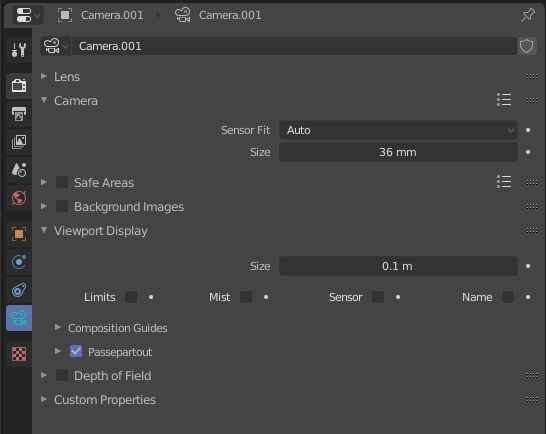Viewport: 546px width, 434px height.
Task: Open the View Layer properties tab
Action: coord(19,142)
